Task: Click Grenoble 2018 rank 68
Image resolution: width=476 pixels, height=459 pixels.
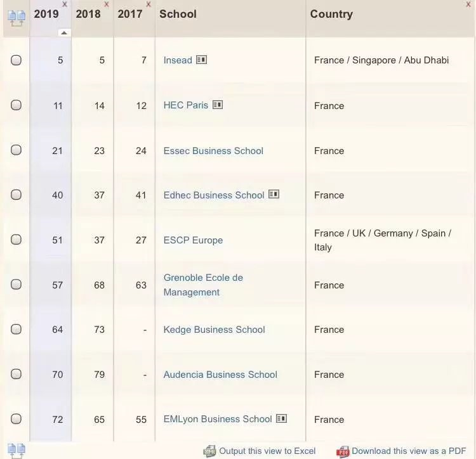Action: click(99, 285)
